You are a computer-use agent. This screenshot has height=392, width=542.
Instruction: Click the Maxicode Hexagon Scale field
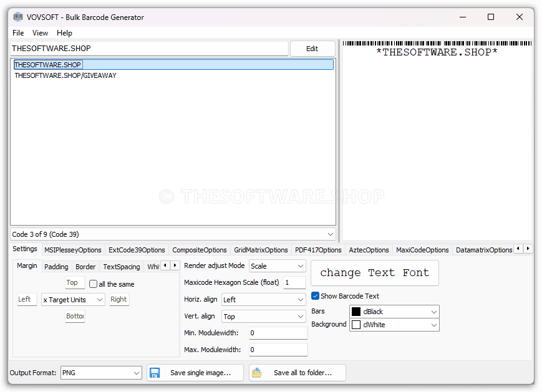click(294, 282)
